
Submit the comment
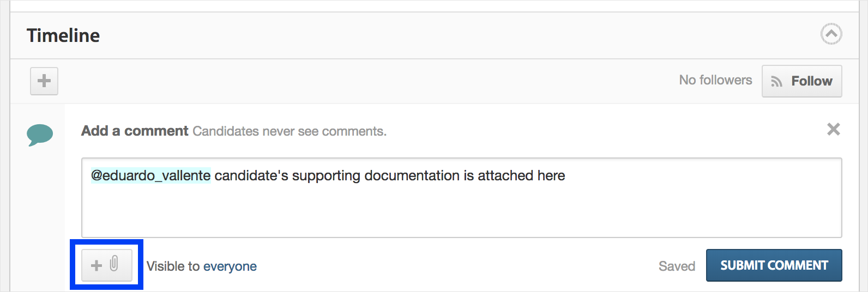point(774,265)
